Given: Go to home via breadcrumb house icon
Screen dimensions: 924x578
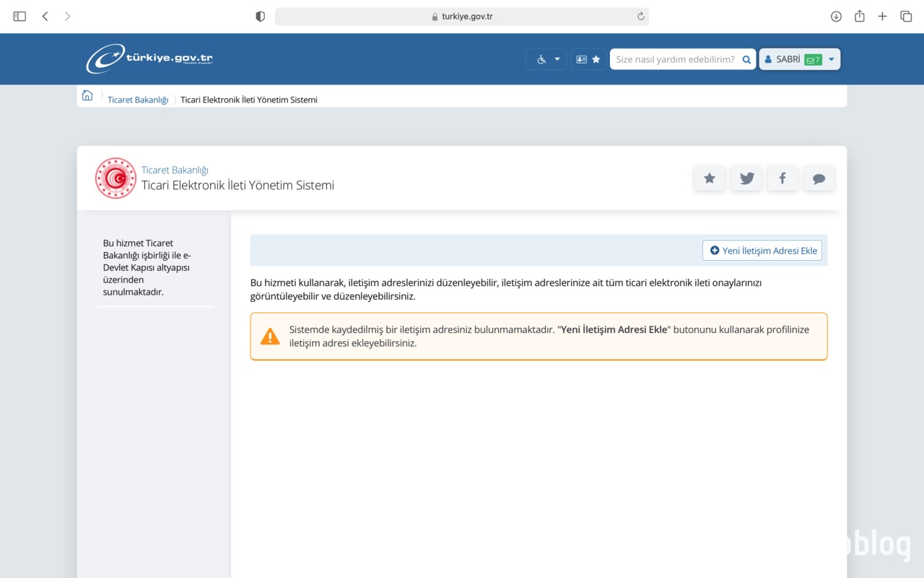Looking at the screenshot, I should click(87, 95).
